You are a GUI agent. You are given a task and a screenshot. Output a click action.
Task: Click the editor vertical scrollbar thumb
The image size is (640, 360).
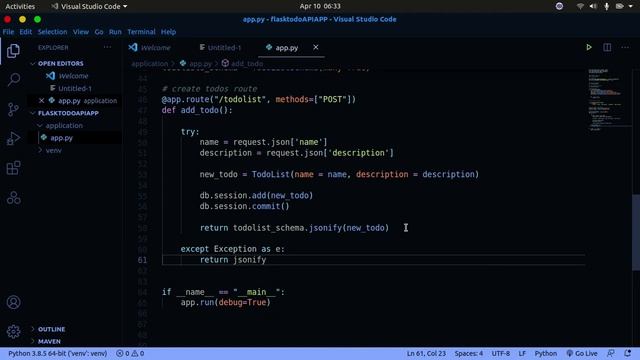(x=636, y=232)
